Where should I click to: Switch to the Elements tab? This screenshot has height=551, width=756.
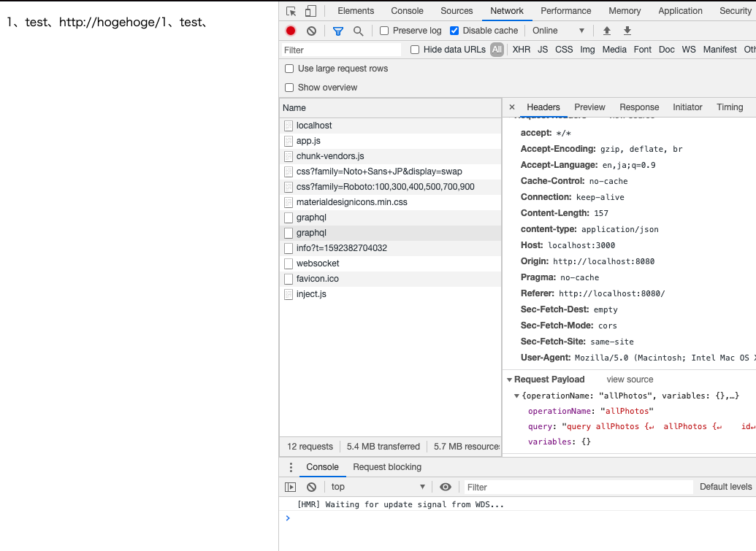click(356, 11)
